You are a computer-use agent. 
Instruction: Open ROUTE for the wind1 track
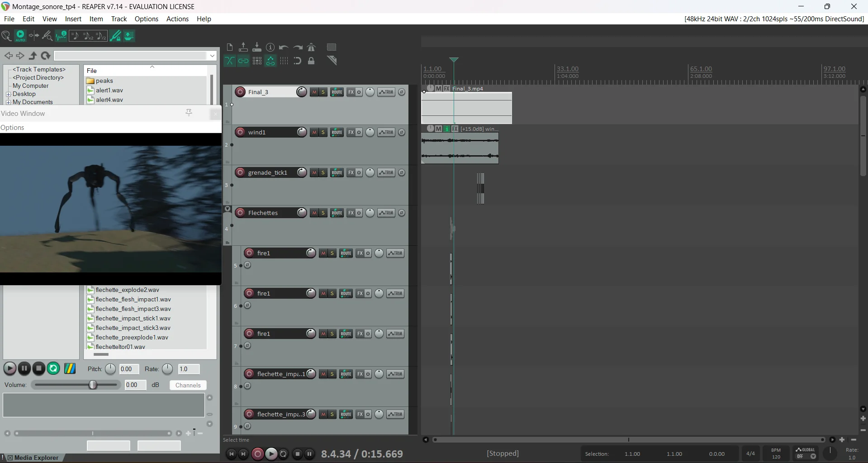[x=337, y=132]
